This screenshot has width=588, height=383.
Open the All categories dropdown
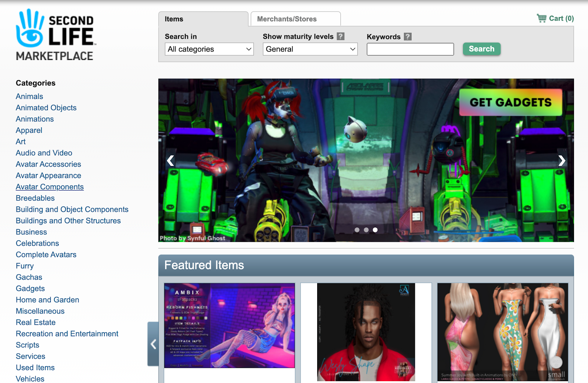pos(209,49)
